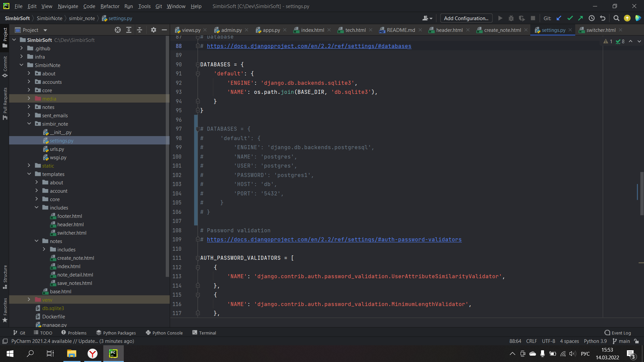
Task: Commit changes using the green checkmark icon
Action: point(570,18)
